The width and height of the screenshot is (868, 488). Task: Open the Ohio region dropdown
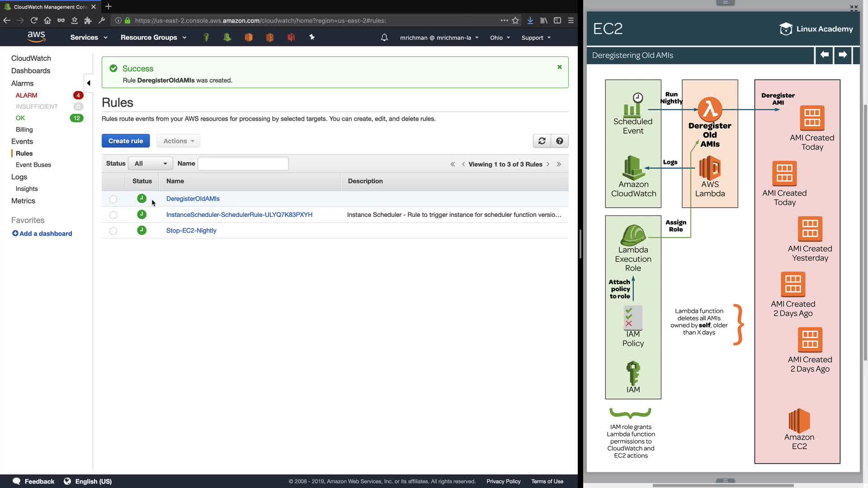point(500,38)
